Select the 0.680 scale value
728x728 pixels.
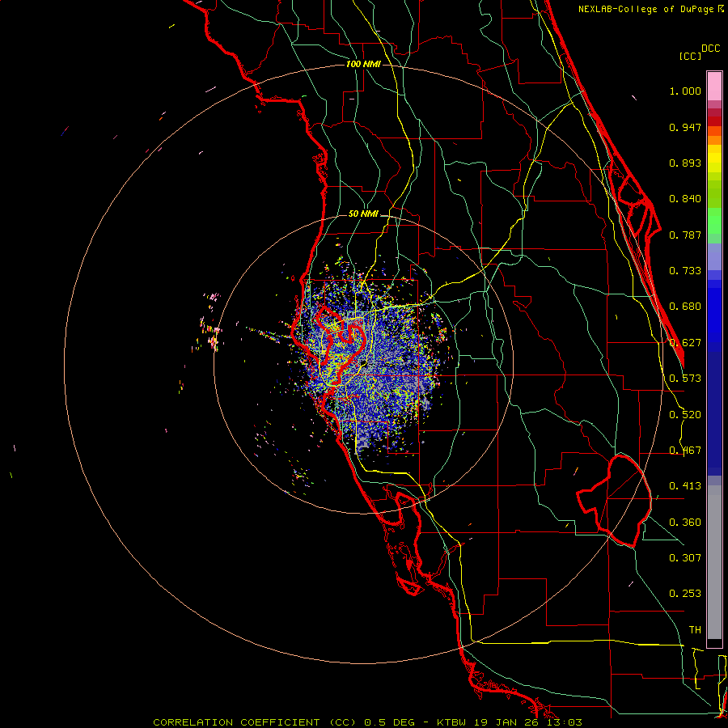click(685, 307)
